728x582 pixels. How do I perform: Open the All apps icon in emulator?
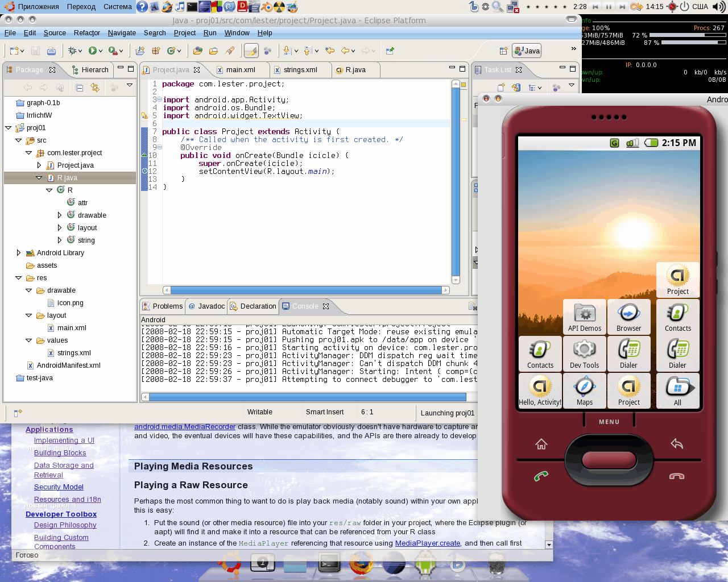678,392
